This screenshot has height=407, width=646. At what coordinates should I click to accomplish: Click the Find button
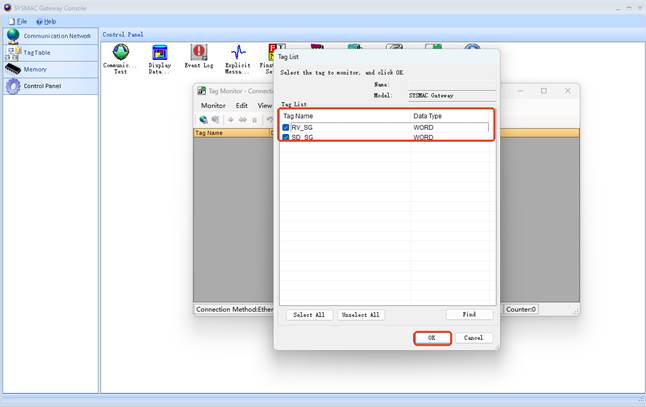[x=469, y=314]
